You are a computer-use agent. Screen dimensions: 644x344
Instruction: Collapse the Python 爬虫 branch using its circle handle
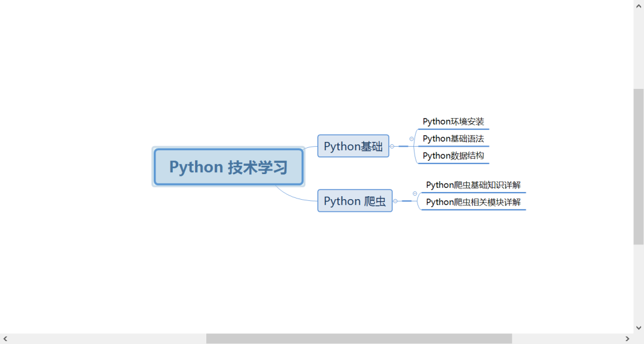(395, 201)
